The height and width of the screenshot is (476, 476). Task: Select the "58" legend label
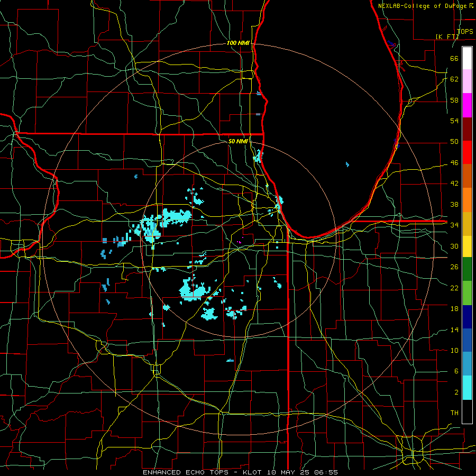click(454, 100)
